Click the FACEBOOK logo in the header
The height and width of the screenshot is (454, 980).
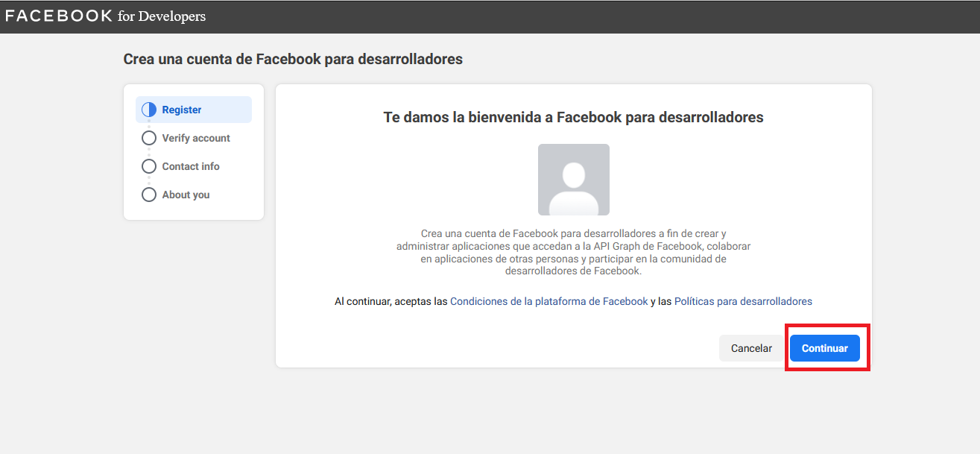tap(59, 16)
